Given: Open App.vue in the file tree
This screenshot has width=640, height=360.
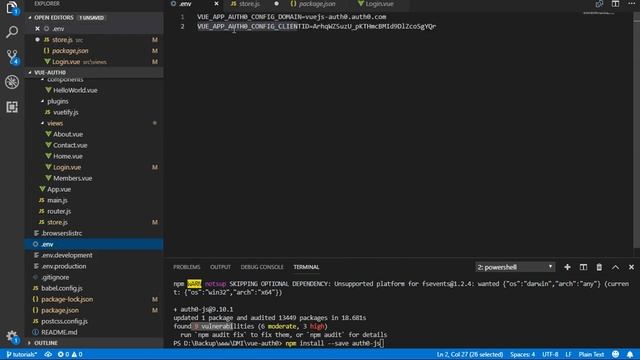Looking at the screenshot, I should point(59,189).
